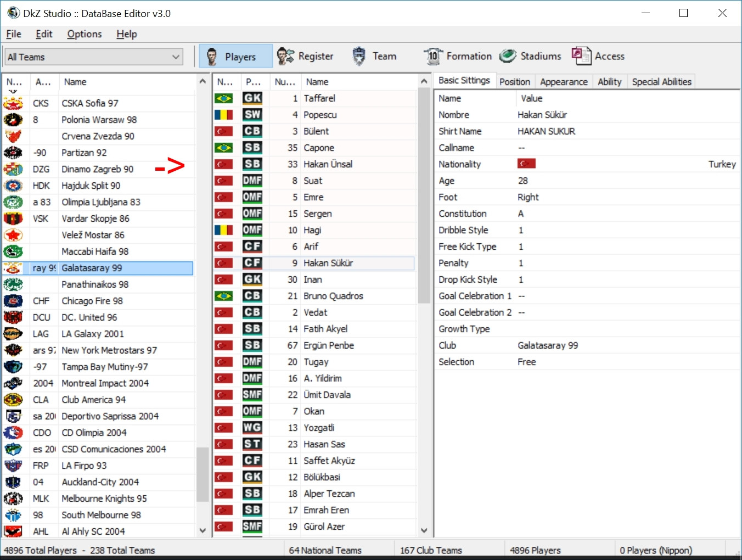This screenshot has width=742, height=560.
Task: Click the LA Galaxy 2001 crest icon
Action: pos(13,334)
